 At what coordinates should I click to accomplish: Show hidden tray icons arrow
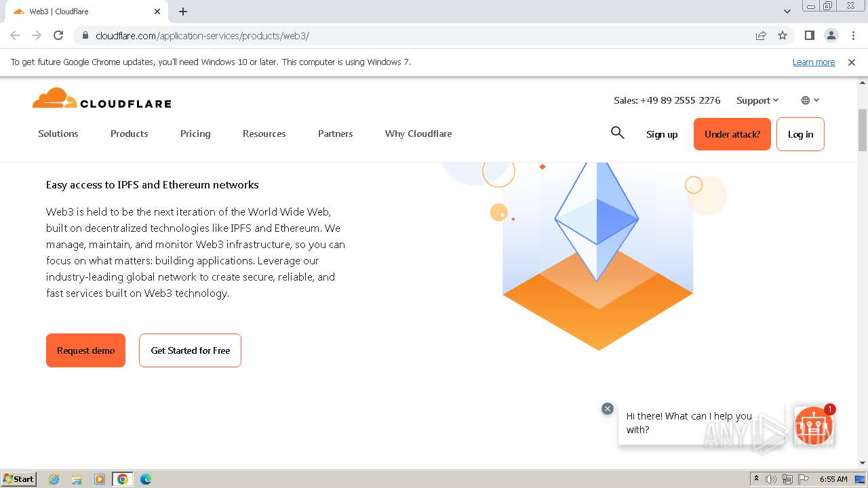tap(756, 479)
